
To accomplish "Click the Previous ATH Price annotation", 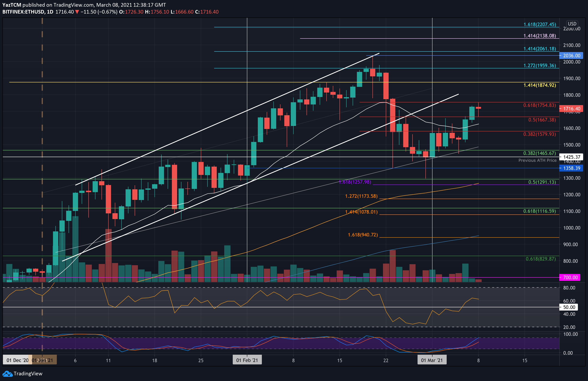I will (x=537, y=160).
